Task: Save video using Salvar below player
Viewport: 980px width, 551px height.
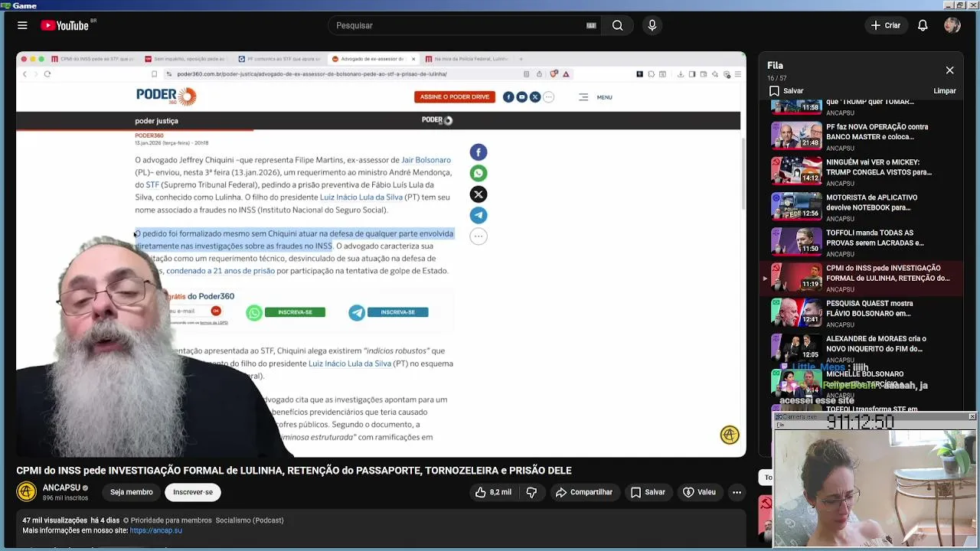Action: click(x=647, y=492)
